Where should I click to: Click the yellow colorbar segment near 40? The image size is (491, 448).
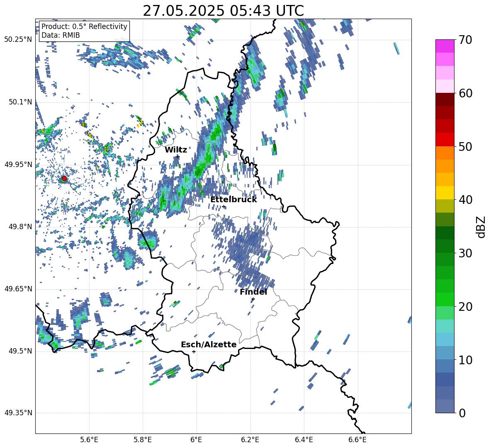point(445,193)
